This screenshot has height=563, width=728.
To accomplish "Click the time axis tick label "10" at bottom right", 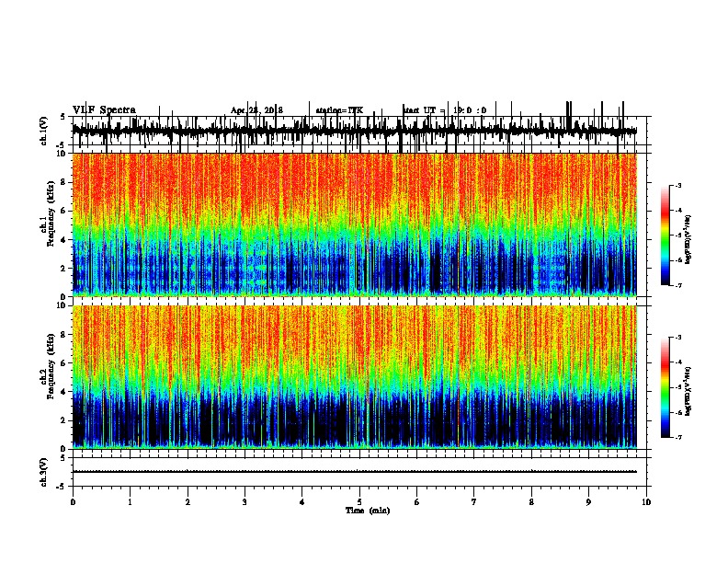I will [x=646, y=502].
